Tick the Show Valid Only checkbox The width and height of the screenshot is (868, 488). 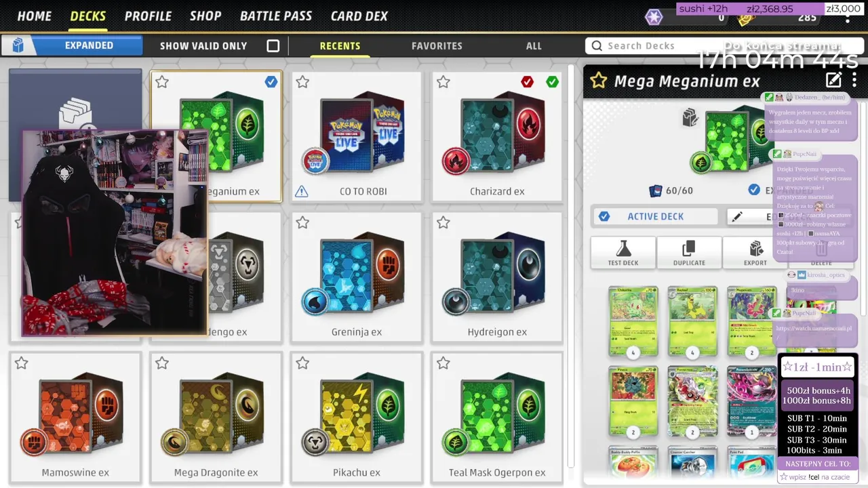pos(273,46)
